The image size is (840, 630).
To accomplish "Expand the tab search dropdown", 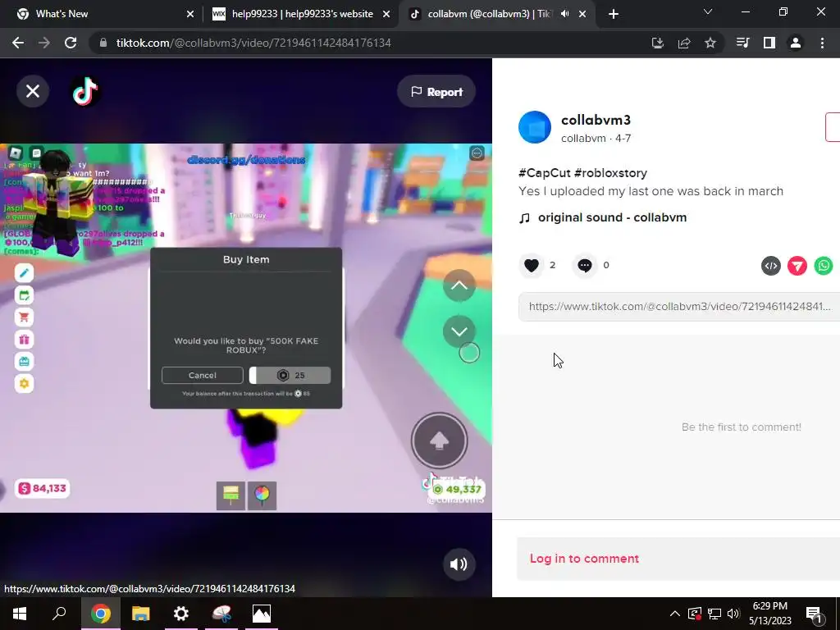I will 708,11.
